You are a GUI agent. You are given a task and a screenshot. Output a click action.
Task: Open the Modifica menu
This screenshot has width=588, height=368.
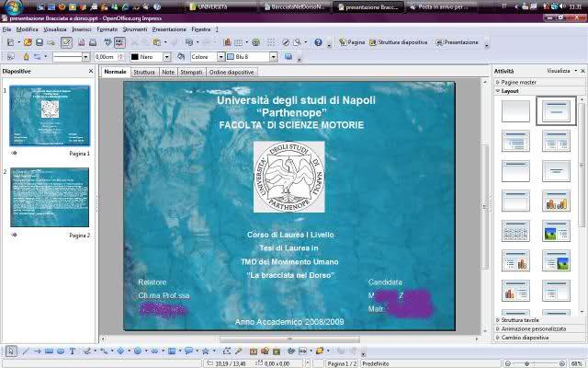(x=27, y=29)
